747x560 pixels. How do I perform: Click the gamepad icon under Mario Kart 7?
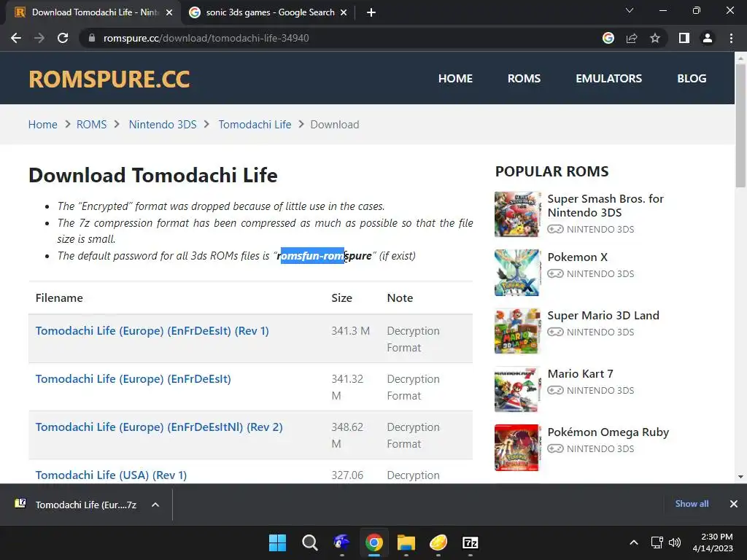coord(555,391)
